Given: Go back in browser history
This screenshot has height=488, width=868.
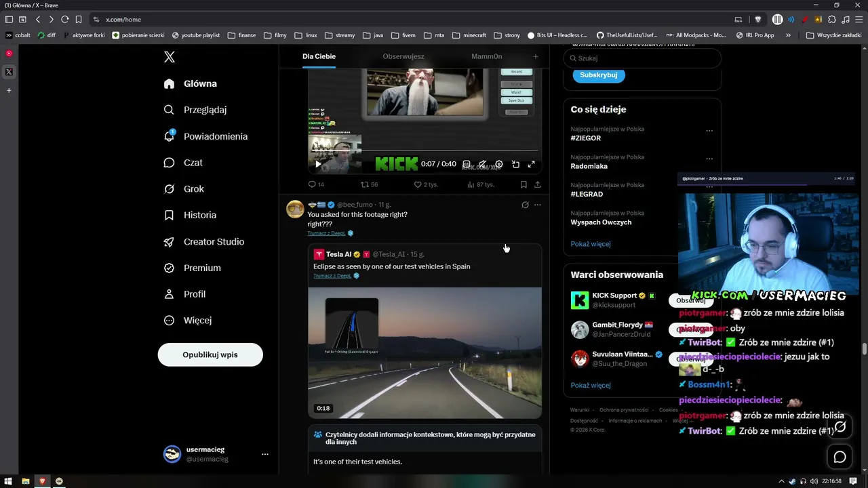Looking at the screenshot, I should point(38,20).
